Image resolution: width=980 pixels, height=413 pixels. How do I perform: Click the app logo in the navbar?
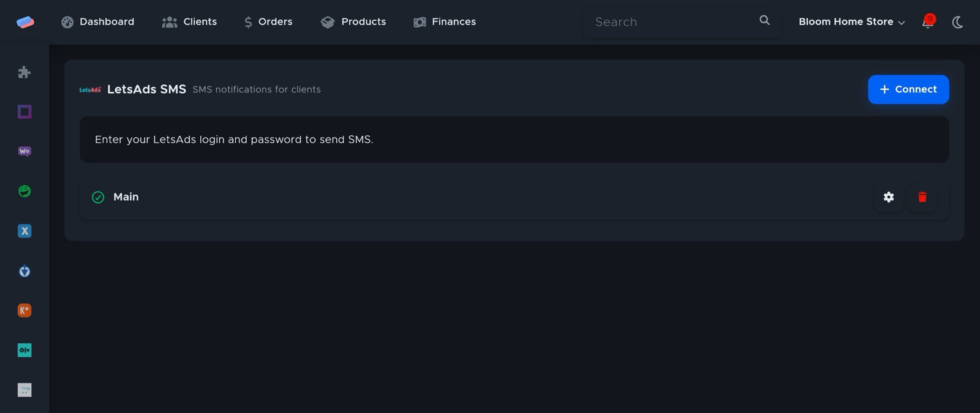(25, 22)
